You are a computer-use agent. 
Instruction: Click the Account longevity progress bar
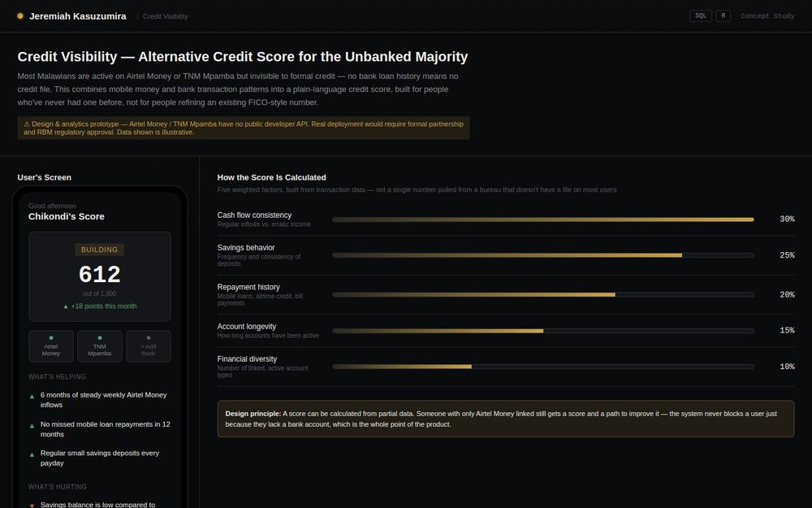(543, 331)
